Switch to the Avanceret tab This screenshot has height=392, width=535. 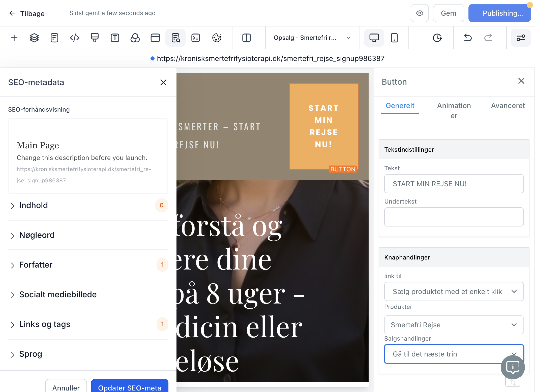[x=508, y=106]
